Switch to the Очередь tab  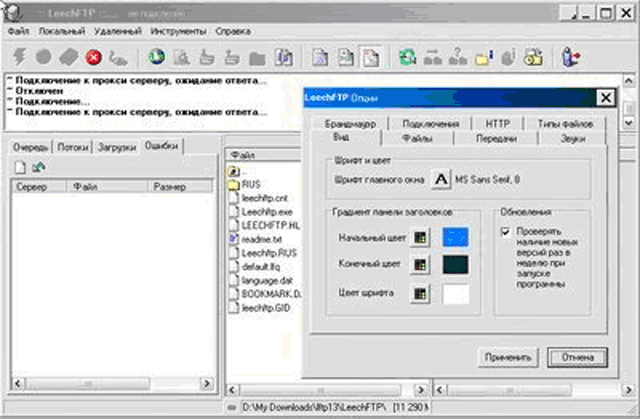(x=30, y=147)
